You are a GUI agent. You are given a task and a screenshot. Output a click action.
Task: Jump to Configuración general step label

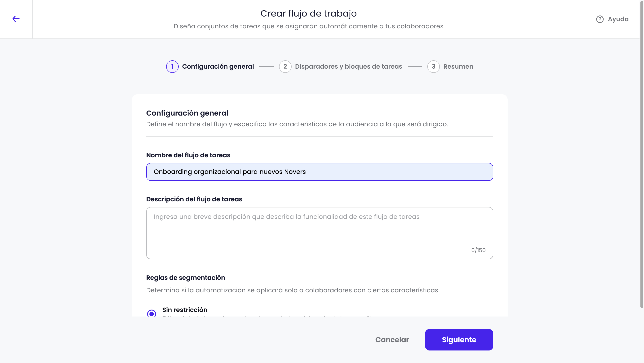tap(218, 66)
